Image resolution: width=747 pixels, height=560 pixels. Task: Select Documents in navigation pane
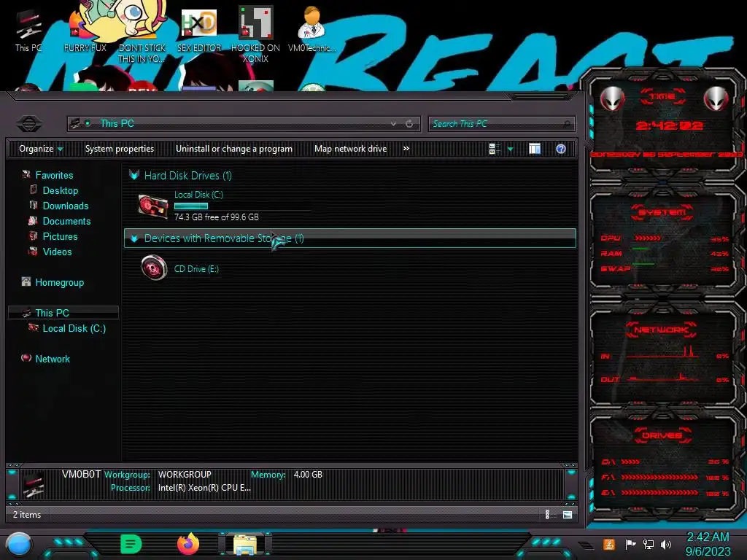click(66, 221)
